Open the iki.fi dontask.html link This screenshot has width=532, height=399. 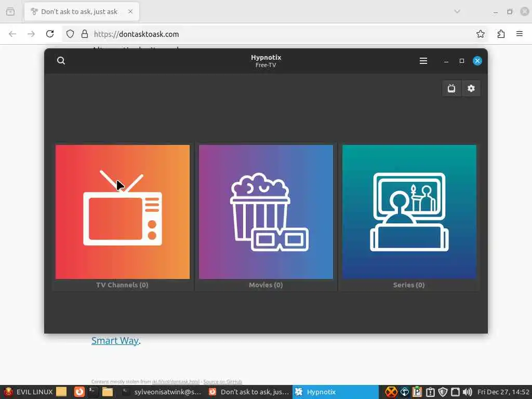tap(176, 382)
